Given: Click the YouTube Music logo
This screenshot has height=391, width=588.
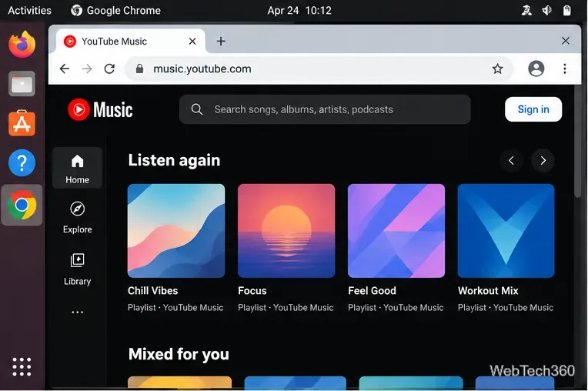Looking at the screenshot, I should (100, 110).
